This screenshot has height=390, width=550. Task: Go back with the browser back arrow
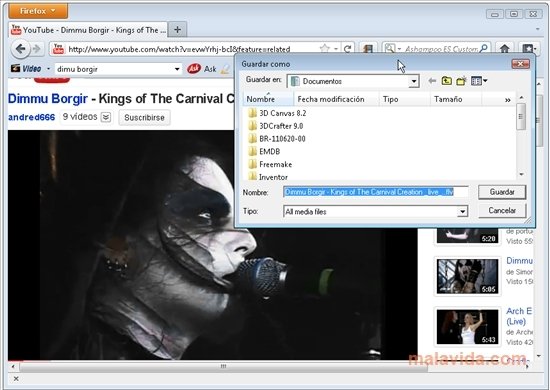pyautogui.click(x=20, y=49)
